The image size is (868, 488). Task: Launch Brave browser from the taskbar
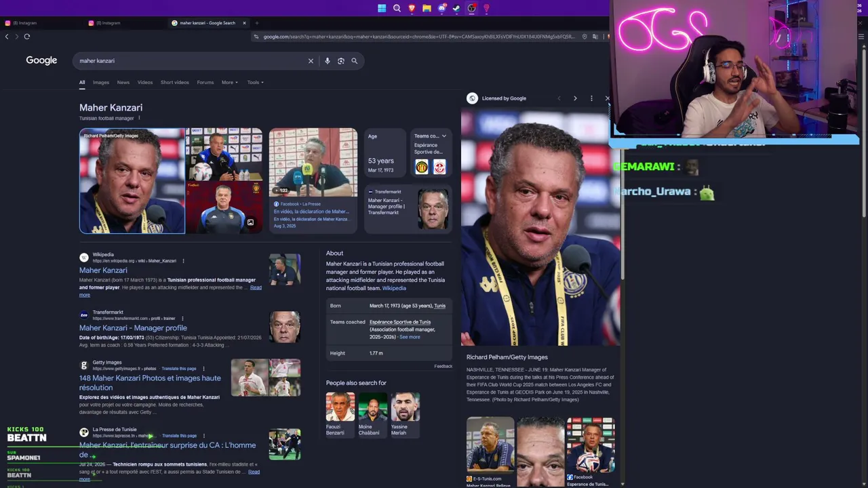pos(412,8)
